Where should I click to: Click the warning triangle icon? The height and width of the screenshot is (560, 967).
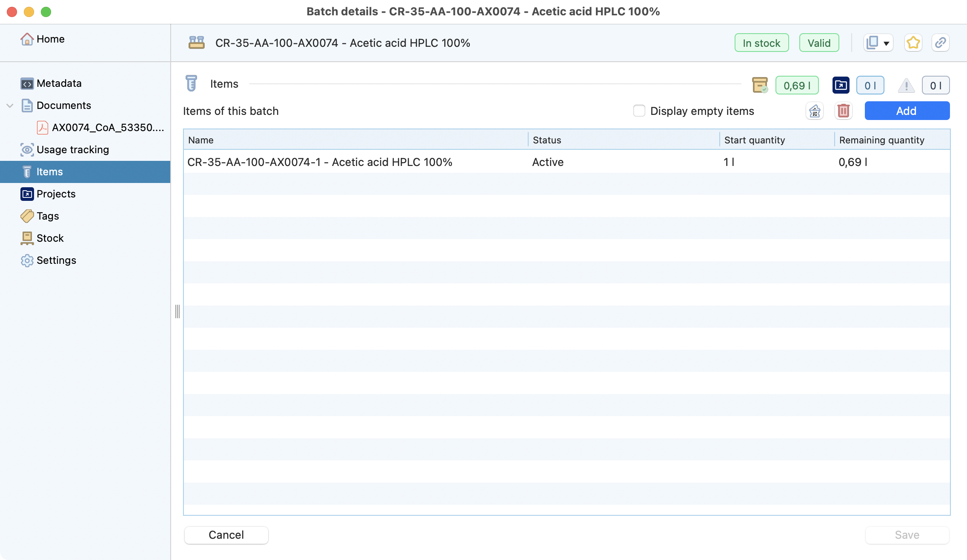(906, 86)
